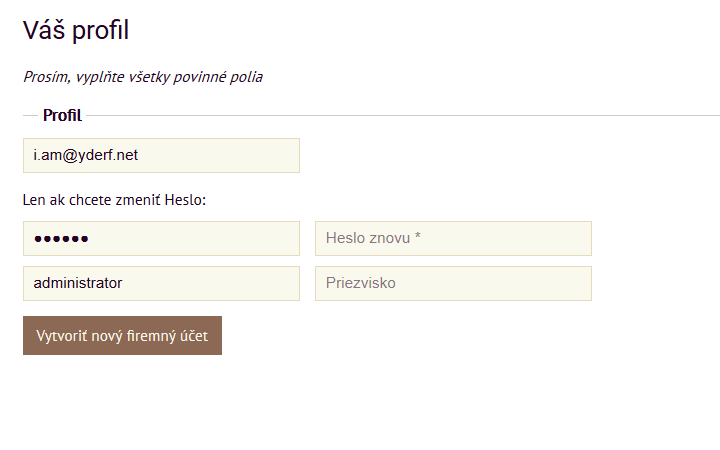720x450 pixels.
Task: Place cursor after the last password dot
Action: coord(90,238)
